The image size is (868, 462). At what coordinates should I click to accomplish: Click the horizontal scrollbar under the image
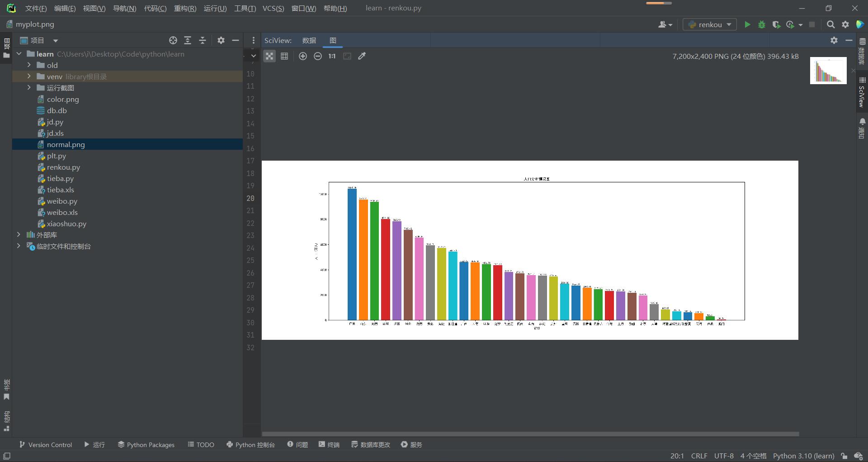[x=530, y=434]
